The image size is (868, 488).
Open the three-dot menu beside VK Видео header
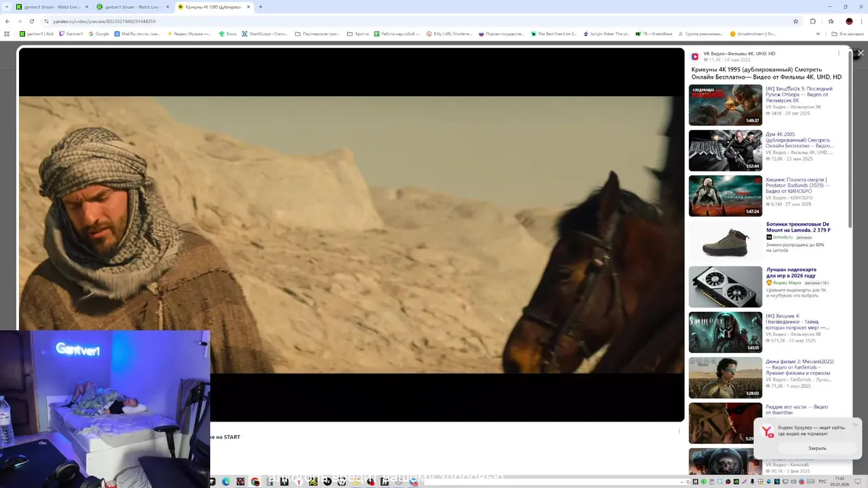[838, 54]
